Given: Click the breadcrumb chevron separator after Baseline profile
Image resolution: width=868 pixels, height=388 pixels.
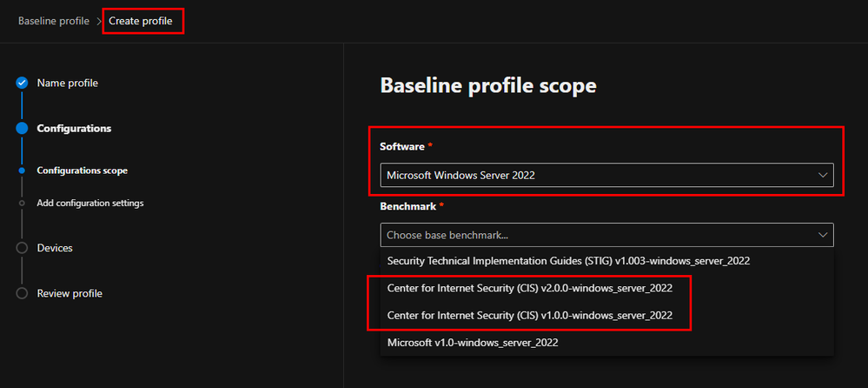Looking at the screenshot, I should pyautogui.click(x=99, y=21).
